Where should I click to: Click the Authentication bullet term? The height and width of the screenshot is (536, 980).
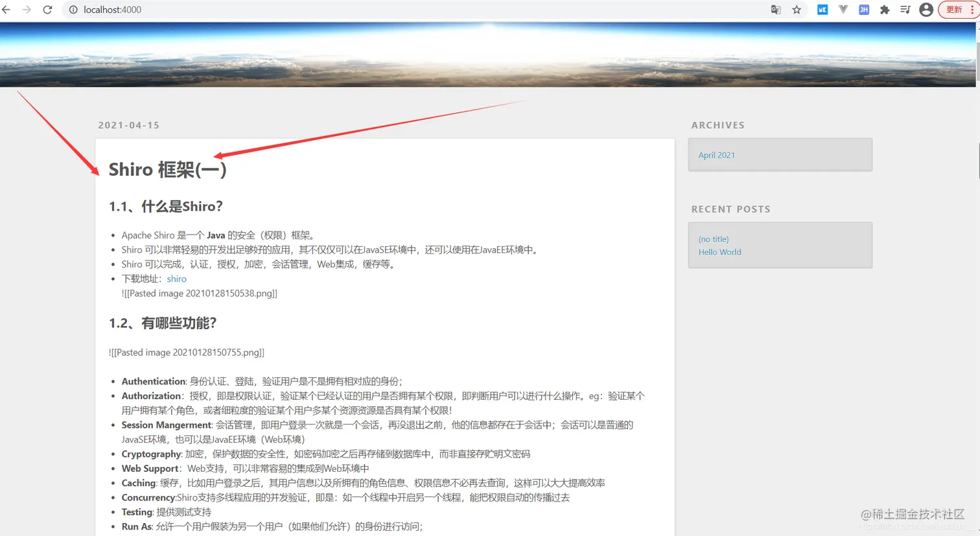[154, 382]
